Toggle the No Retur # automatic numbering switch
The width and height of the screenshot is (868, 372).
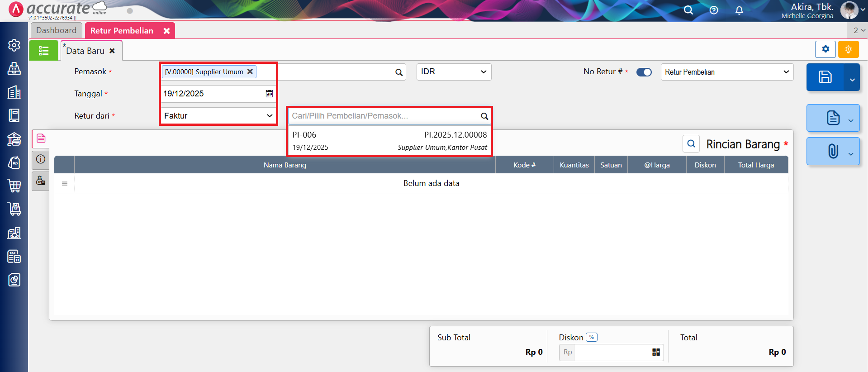tap(644, 72)
